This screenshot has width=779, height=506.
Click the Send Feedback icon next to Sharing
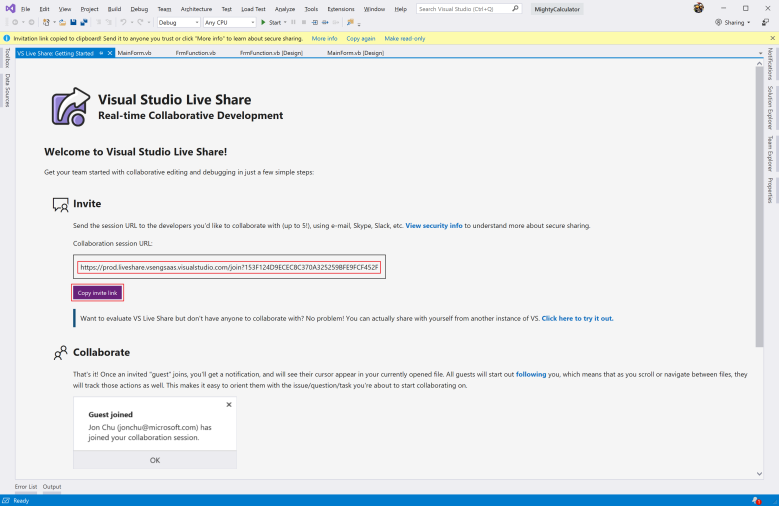(765, 22)
